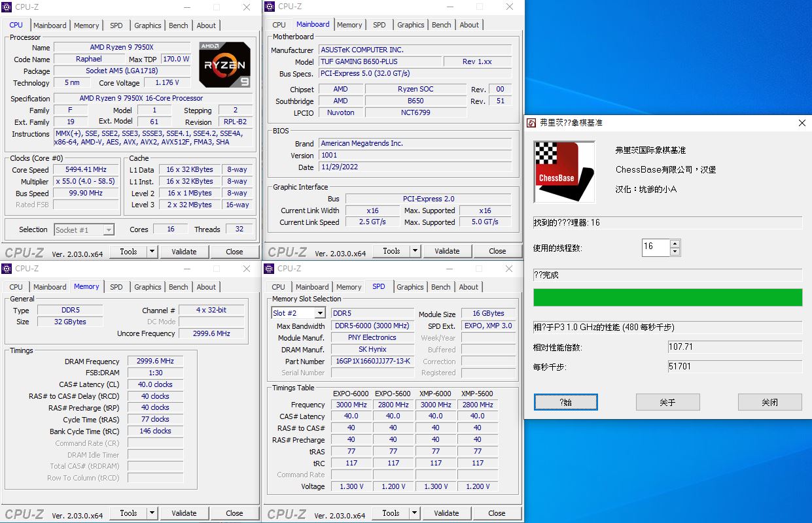812x523 pixels.
Task: Click the Close button in the CPU window
Action: 234,251
